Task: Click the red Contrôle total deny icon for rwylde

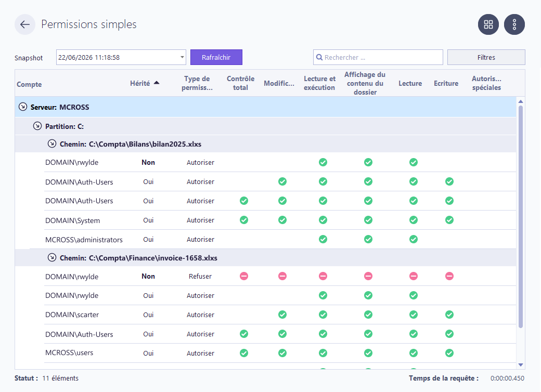Action: point(244,276)
